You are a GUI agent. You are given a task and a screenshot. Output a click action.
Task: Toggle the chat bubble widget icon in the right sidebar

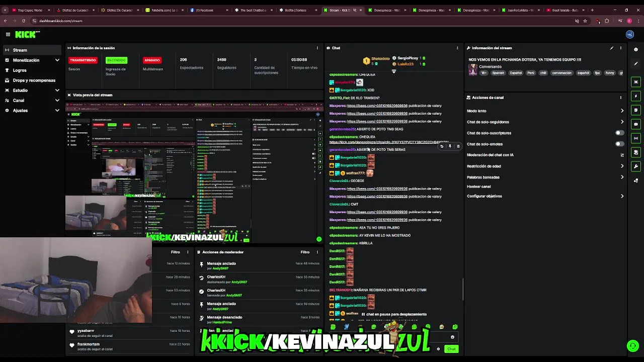point(636,124)
